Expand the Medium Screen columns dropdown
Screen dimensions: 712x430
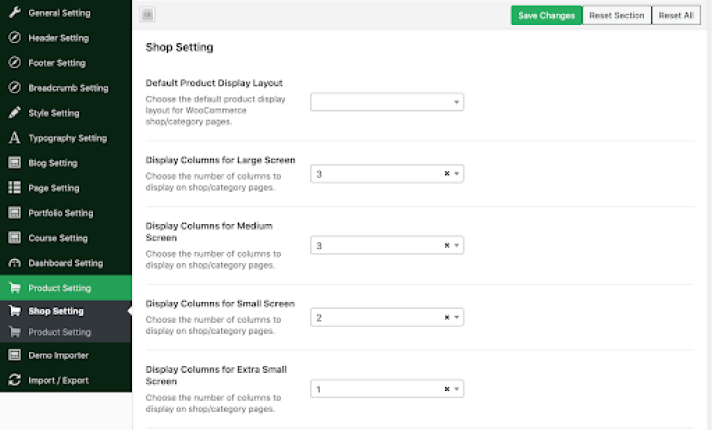pyautogui.click(x=457, y=245)
